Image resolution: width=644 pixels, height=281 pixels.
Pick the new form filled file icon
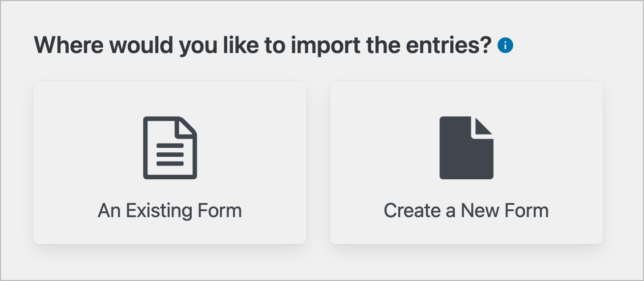point(467,148)
